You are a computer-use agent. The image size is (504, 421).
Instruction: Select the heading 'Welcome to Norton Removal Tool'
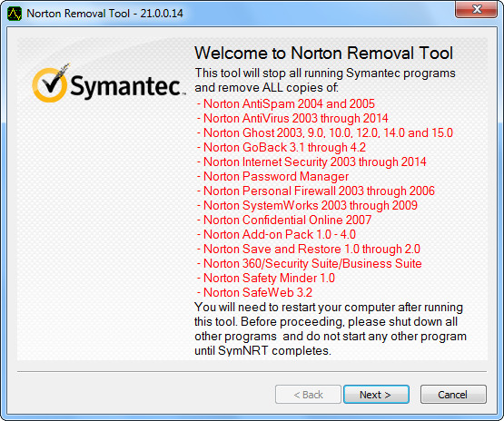point(323,53)
